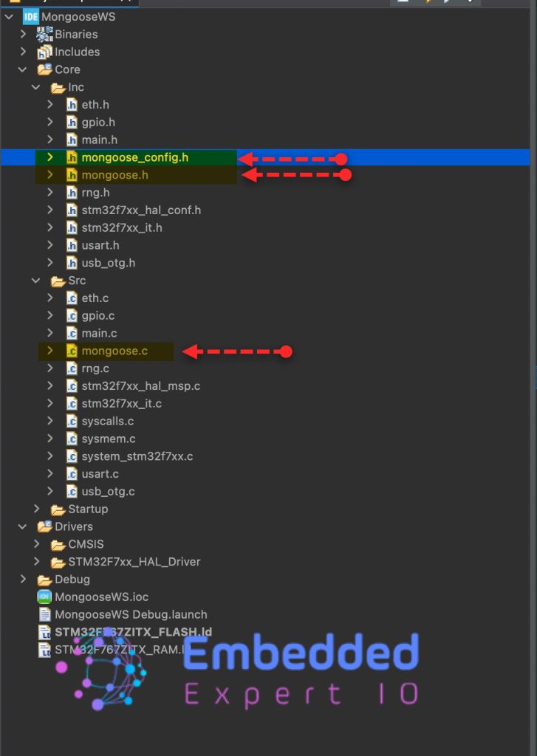Click the Binaries folder icon
Viewport: 537px width, 756px height.
pos(44,34)
